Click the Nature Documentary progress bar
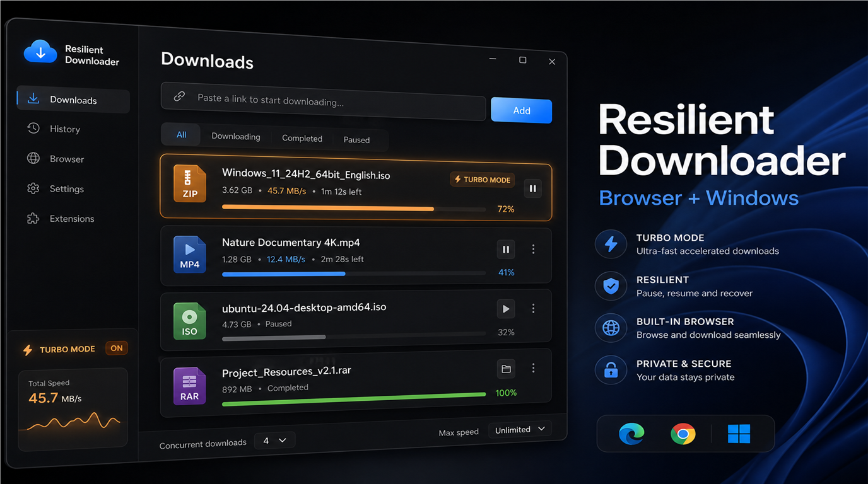868x484 pixels. 354,274
